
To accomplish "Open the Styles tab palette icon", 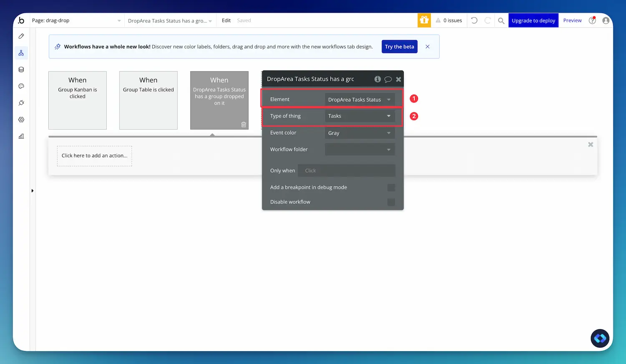I will click(21, 86).
